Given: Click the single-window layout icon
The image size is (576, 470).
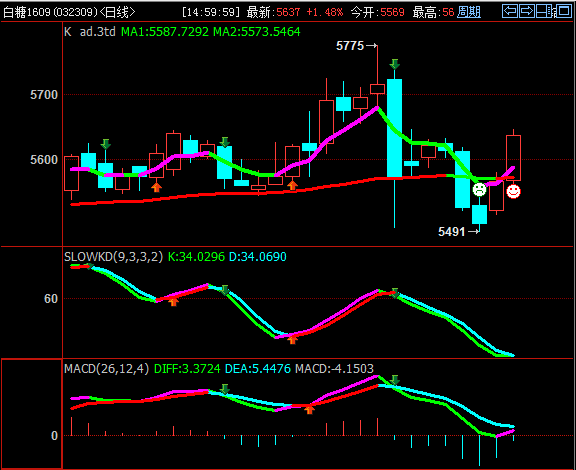Looking at the screenshot, I should click(565, 11).
